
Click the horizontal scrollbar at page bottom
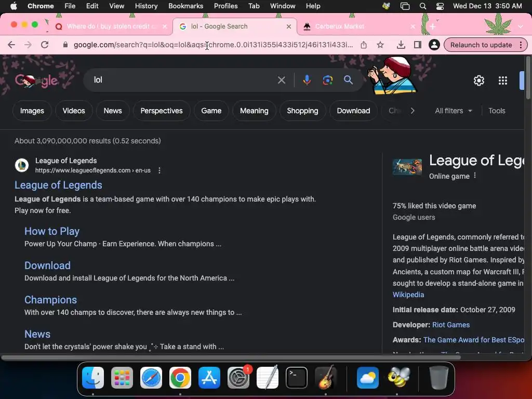click(x=231, y=357)
